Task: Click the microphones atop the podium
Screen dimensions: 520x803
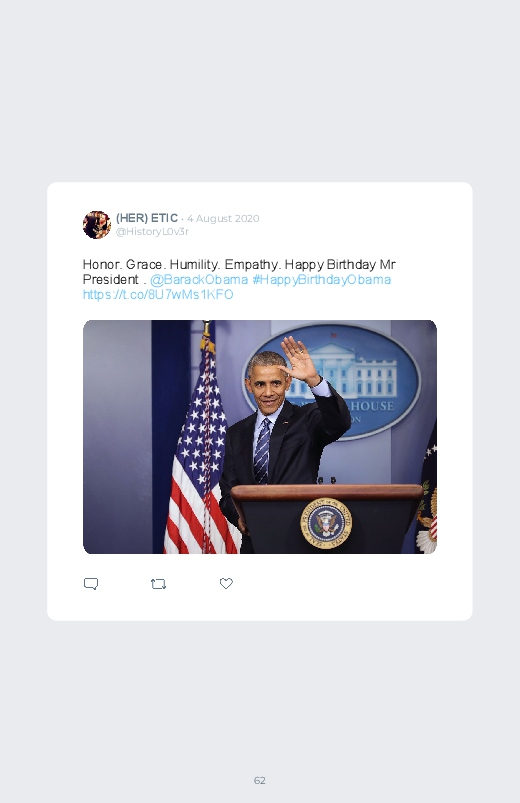Action: point(326,480)
